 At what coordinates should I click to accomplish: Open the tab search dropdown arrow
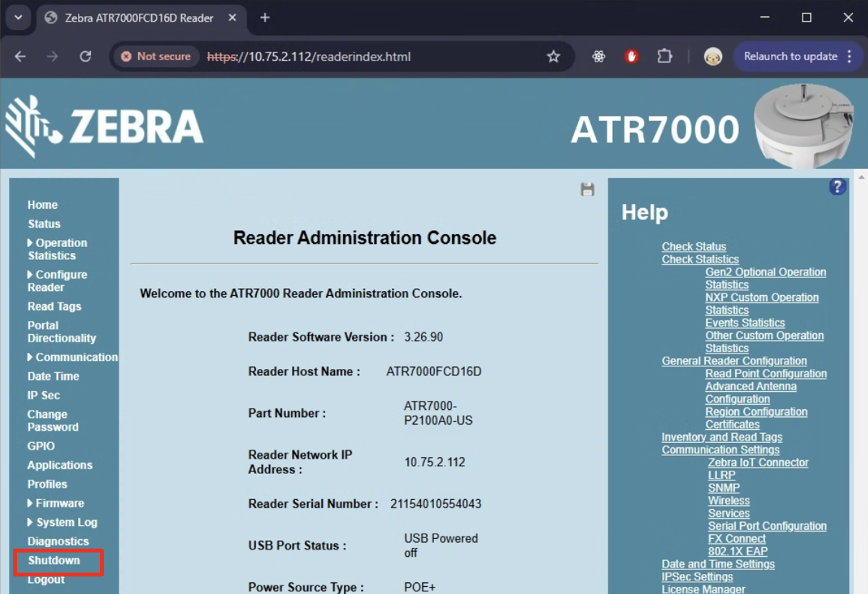[18, 18]
